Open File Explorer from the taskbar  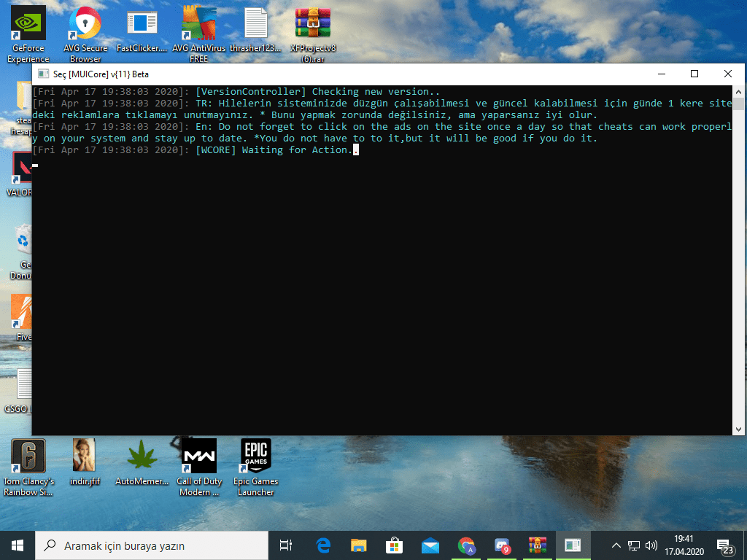[359, 545]
